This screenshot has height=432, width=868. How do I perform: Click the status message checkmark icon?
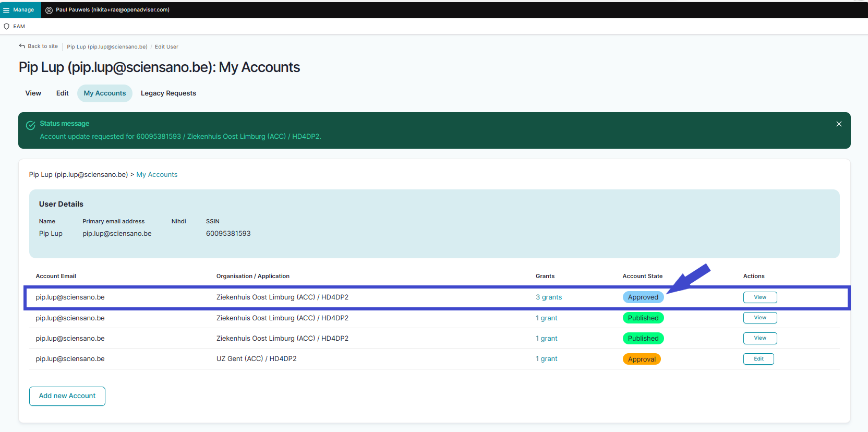click(x=31, y=125)
